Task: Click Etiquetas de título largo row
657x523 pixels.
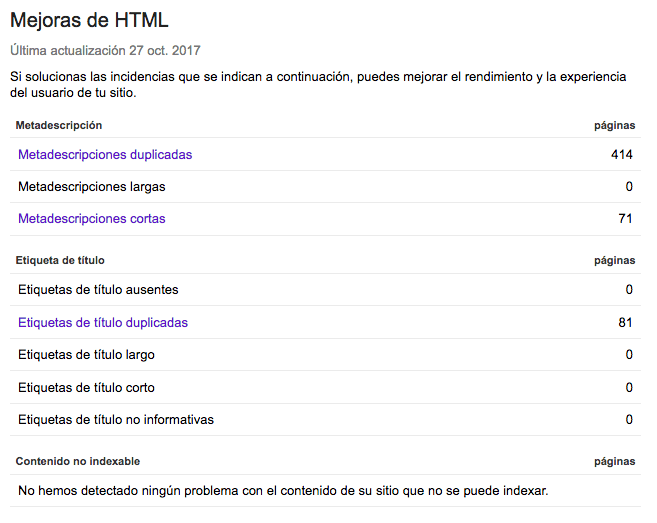Action: 325,355
